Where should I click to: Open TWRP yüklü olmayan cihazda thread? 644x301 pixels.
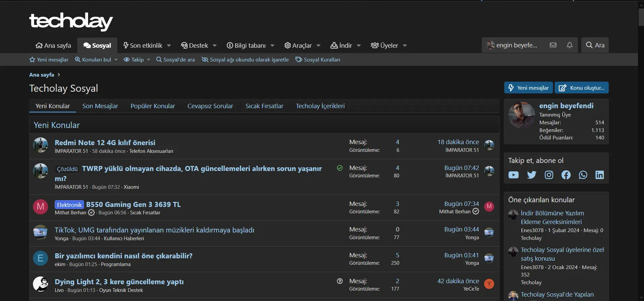click(188, 173)
